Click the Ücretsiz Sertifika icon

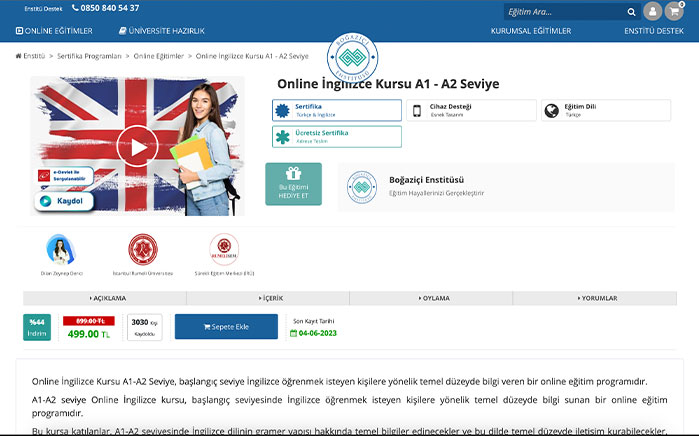pyautogui.click(x=283, y=136)
